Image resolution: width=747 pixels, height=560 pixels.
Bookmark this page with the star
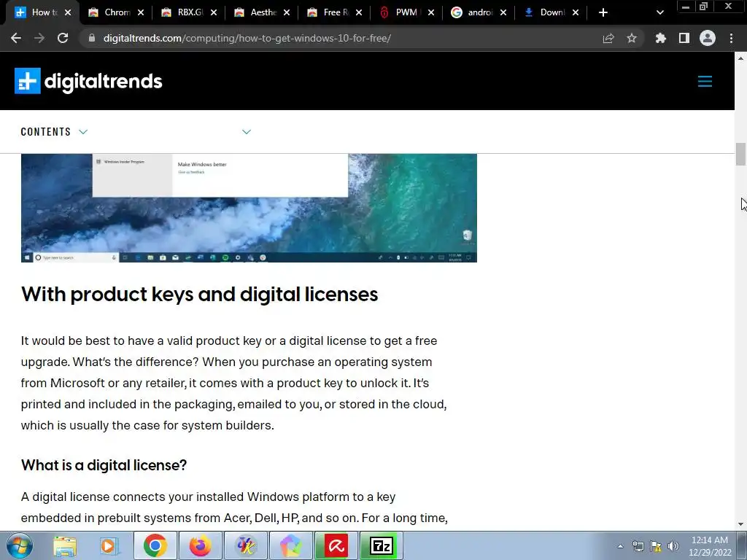pos(632,38)
